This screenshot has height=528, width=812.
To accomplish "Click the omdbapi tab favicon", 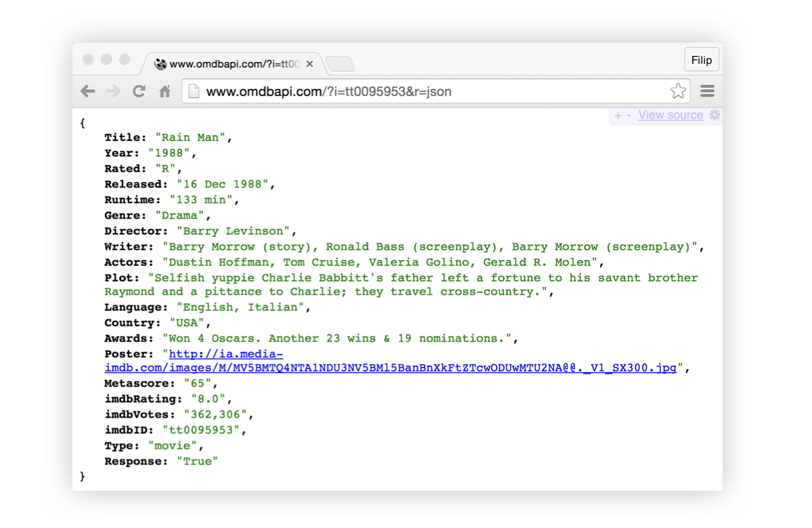I will tap(160, 64).
